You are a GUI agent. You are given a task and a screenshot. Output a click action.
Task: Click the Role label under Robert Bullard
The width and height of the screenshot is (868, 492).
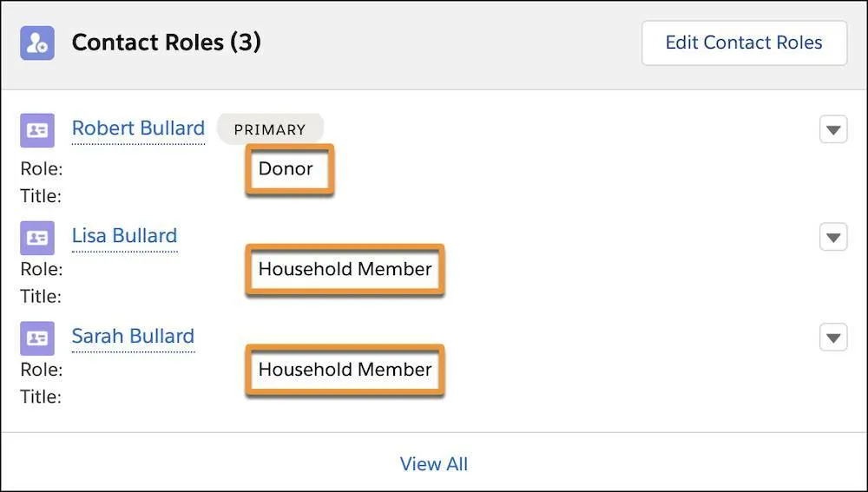click(41, 169)
